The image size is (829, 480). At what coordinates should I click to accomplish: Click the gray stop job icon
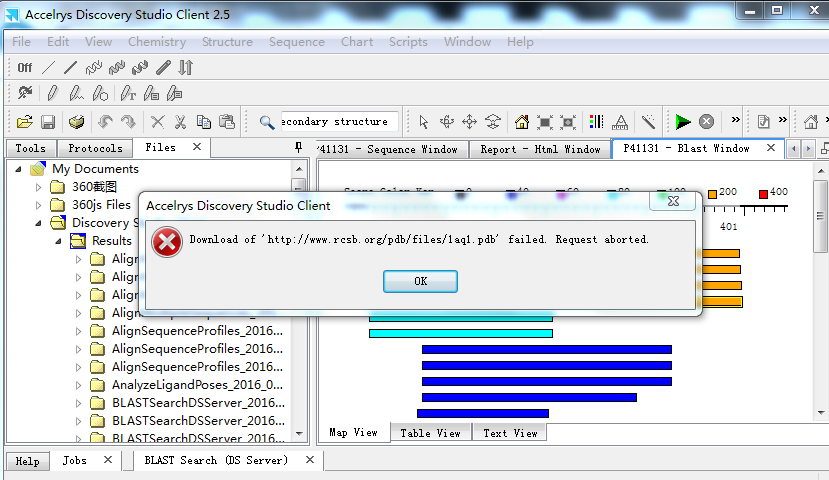tap(706, 122)
